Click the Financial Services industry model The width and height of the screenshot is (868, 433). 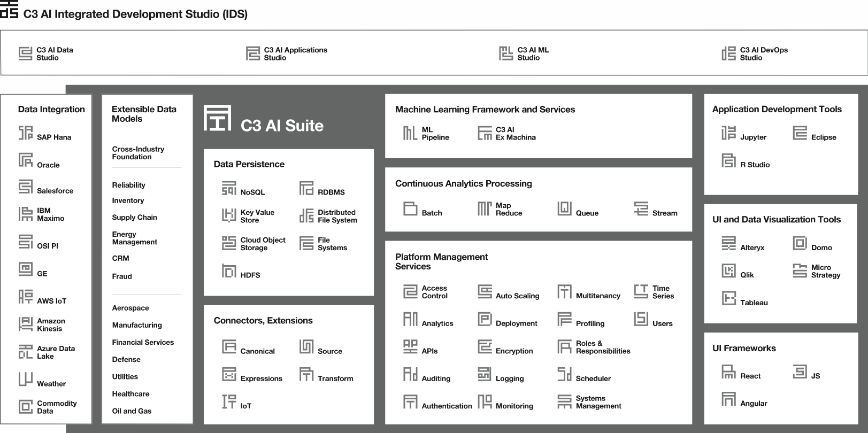143,342
